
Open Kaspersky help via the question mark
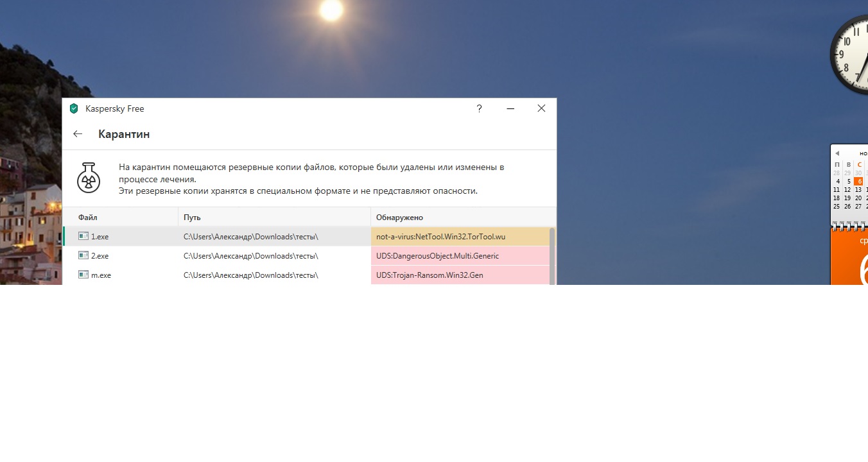479,108
